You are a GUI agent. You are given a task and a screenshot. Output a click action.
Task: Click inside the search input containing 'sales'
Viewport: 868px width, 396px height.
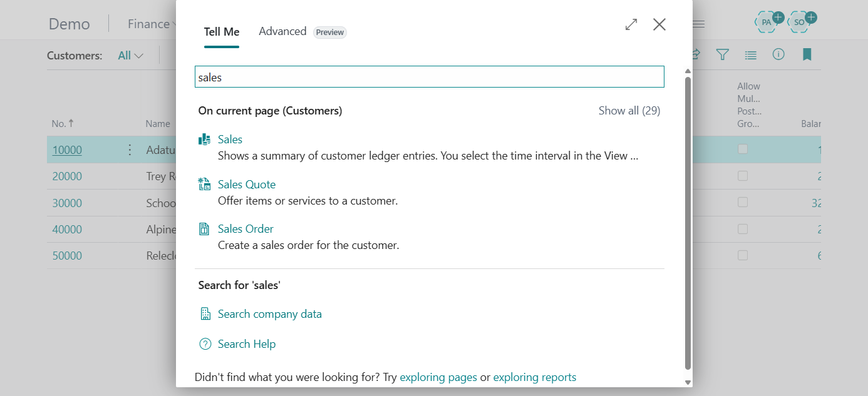430,76
